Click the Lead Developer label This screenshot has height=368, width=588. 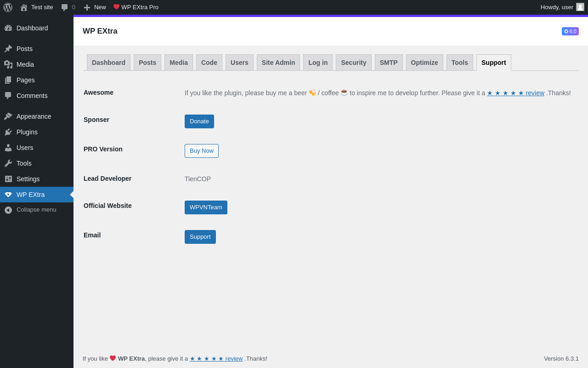click(x=107, y=178)
